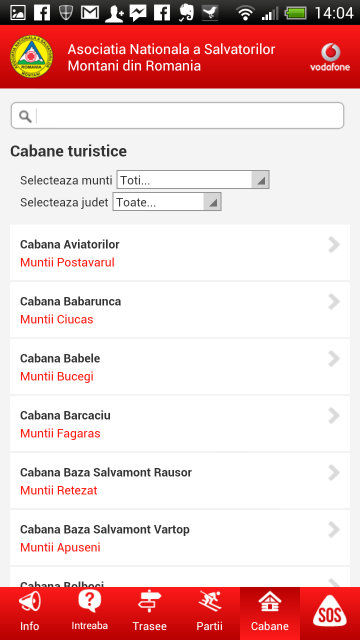Open the Selecteaza judet dropdown

[167, 202]
